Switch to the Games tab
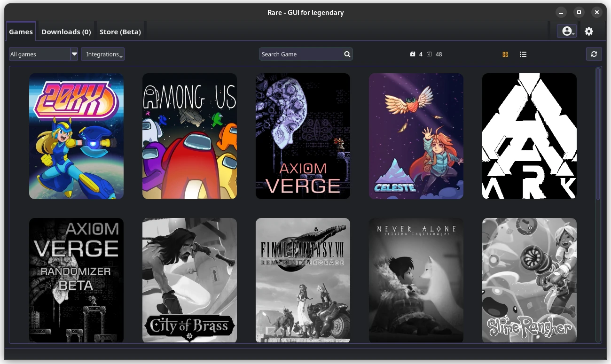Screen dimensions: 611x364 pos(21,31)
